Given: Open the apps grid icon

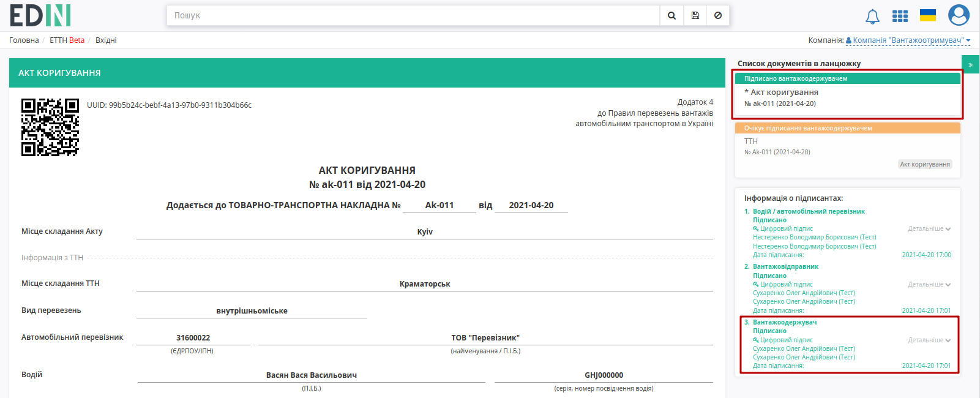Looking at the screenshot, I should pyautogui.click(x=900, y=16).
